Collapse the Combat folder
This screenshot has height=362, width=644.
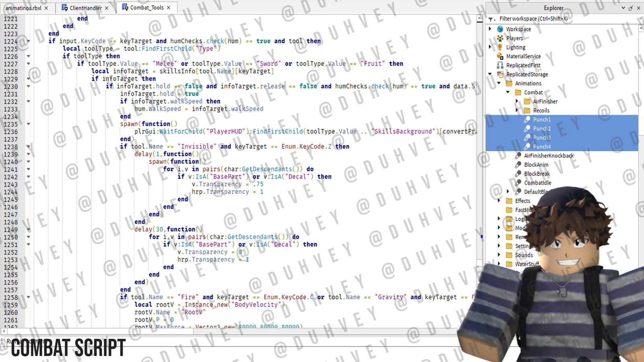[x=508, y=93]
